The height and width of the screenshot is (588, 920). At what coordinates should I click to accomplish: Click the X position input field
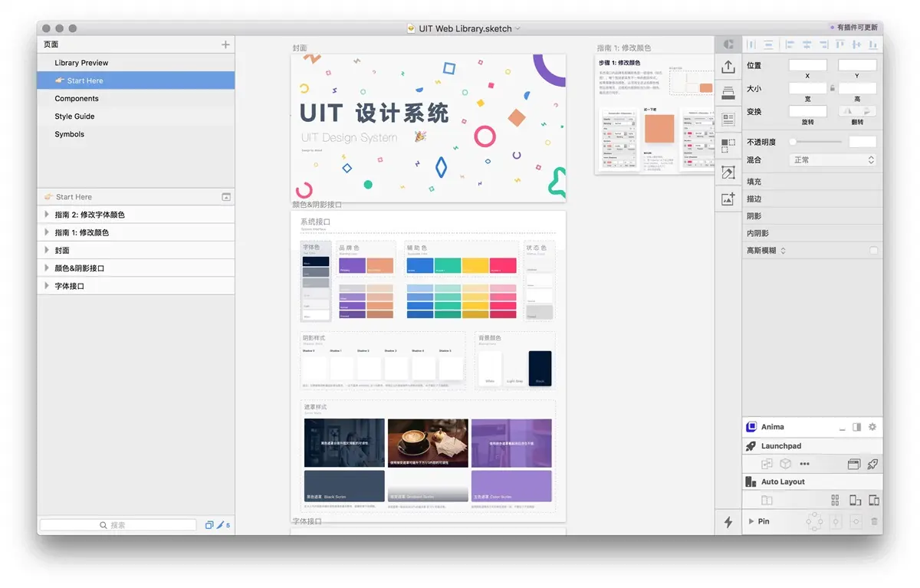(x=808, y=65)
